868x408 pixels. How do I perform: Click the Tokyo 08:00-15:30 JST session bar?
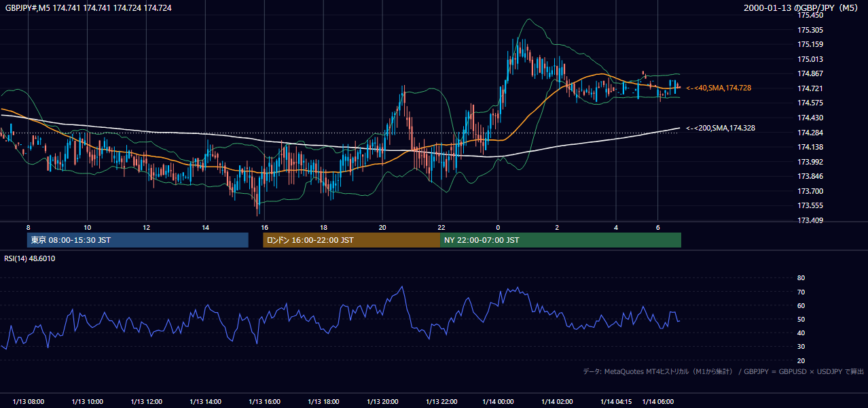point(138,240)
